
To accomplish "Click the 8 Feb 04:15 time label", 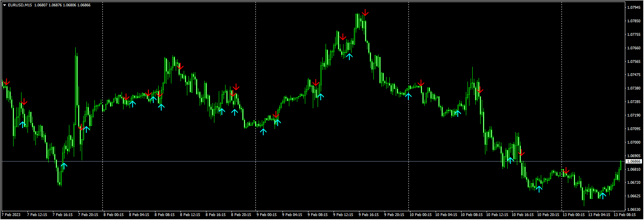I will pyautogui.click(x=139, y=215).
